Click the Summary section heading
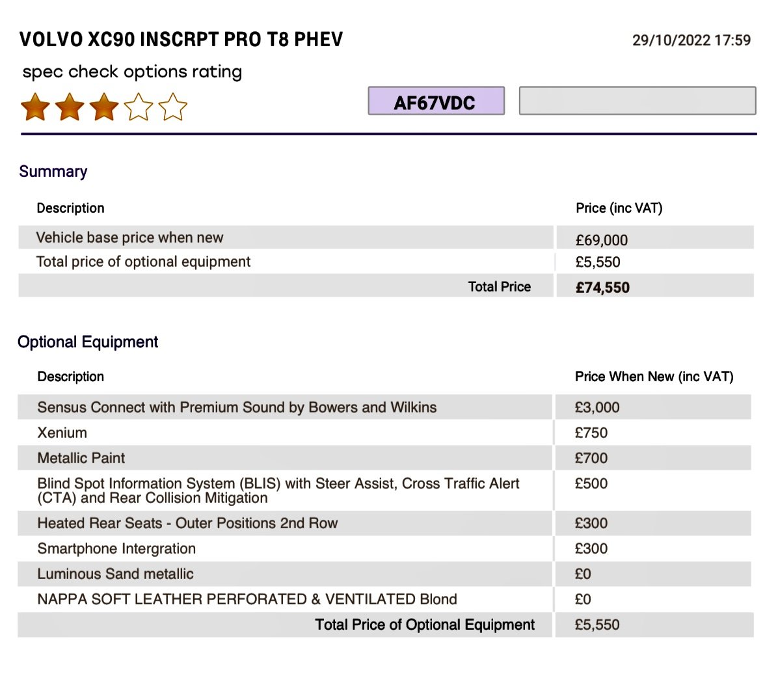The width and height of the screenshot is (778, 700). click(53, 172)
